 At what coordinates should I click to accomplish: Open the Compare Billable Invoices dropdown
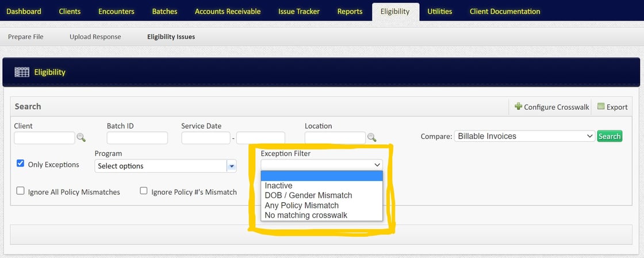tap(524, 136)
